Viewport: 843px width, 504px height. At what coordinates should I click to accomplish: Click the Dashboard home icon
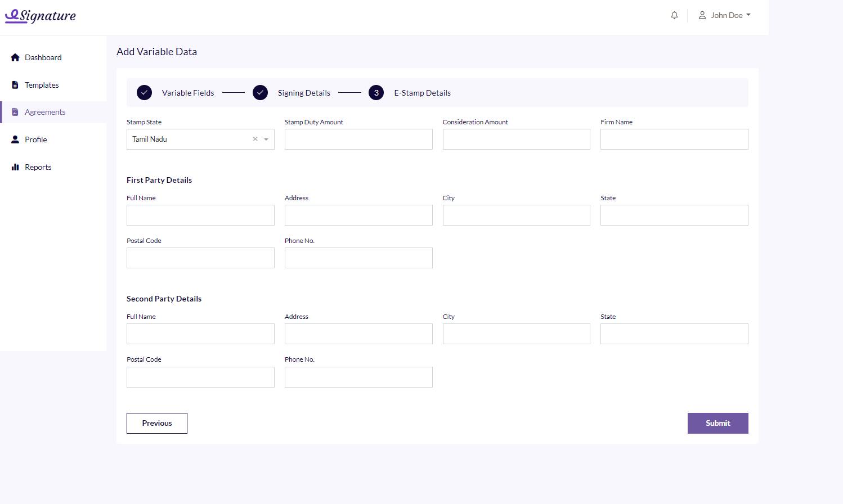pyautogui.click(x=15, y=57)
